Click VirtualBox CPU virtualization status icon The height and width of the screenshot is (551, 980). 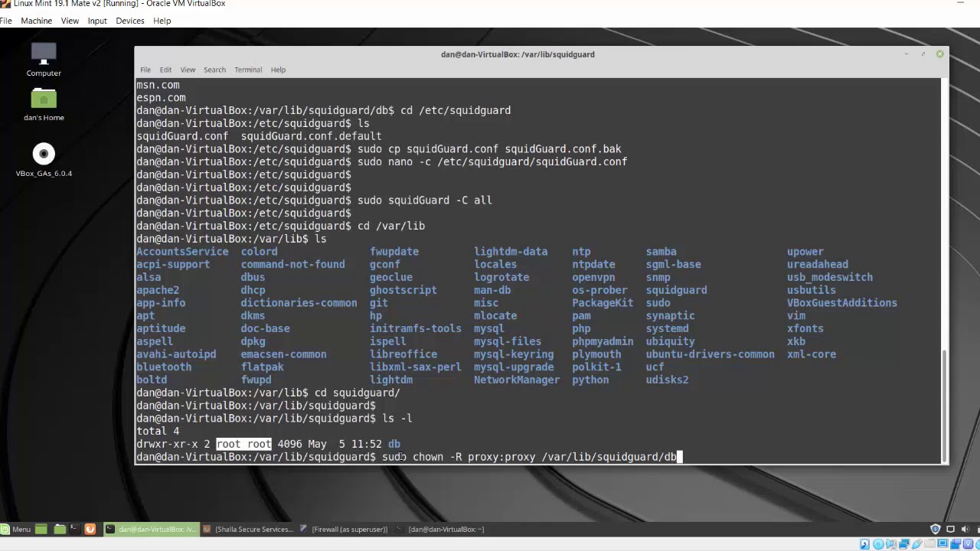pos(969,544)
